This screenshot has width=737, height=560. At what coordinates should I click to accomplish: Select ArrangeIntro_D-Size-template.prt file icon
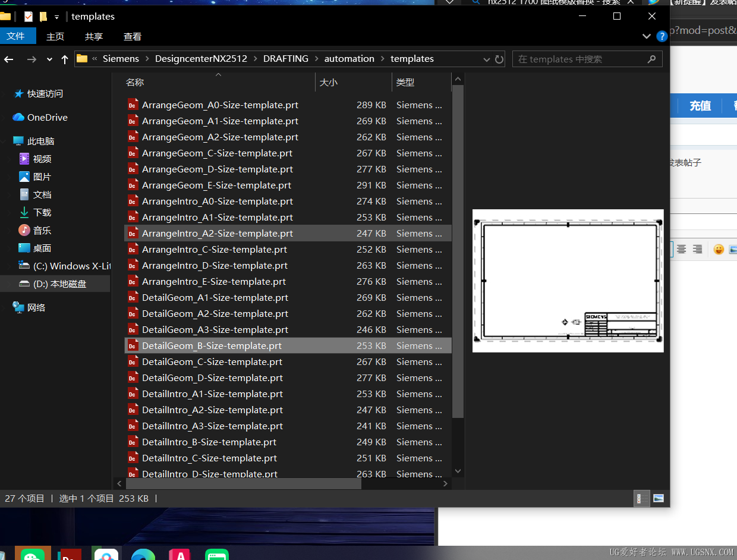pos(133,265)
